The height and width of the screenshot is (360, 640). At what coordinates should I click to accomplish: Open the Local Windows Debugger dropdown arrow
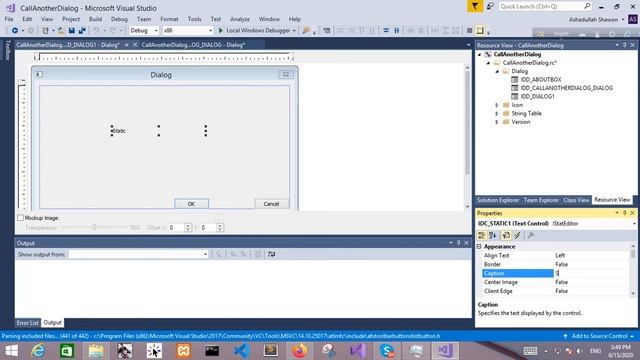pyautogui.click(x=294, y=31)
